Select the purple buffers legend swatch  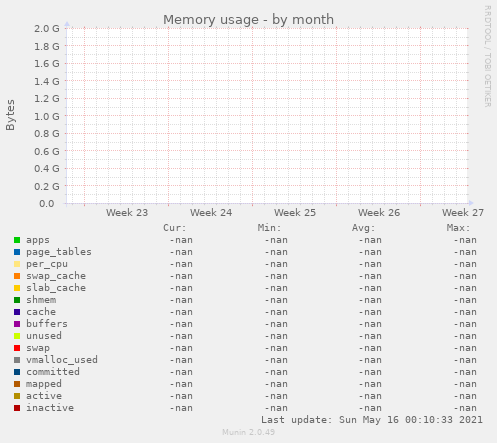pyautogui.click(x=17, y=324)
